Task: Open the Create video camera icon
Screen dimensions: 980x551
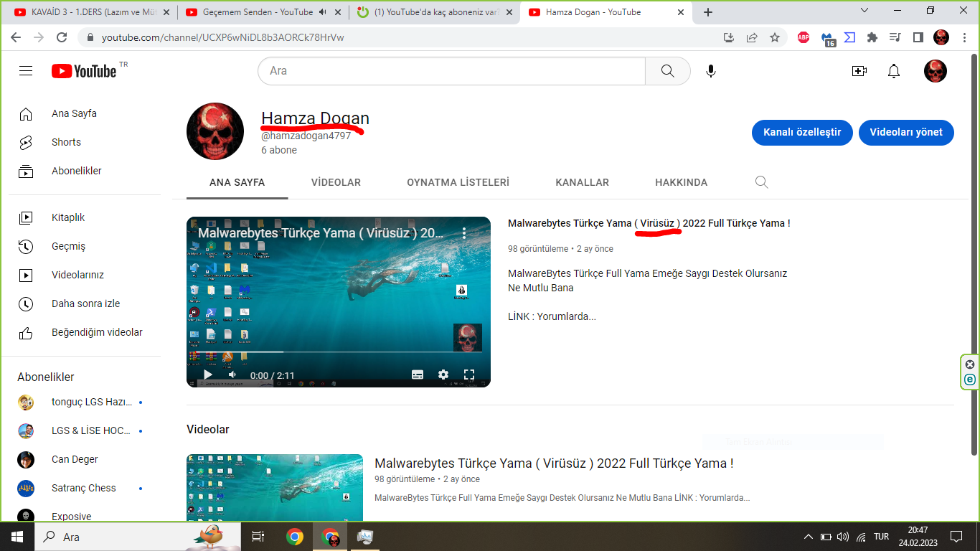Action: click(x=859, y=71)
